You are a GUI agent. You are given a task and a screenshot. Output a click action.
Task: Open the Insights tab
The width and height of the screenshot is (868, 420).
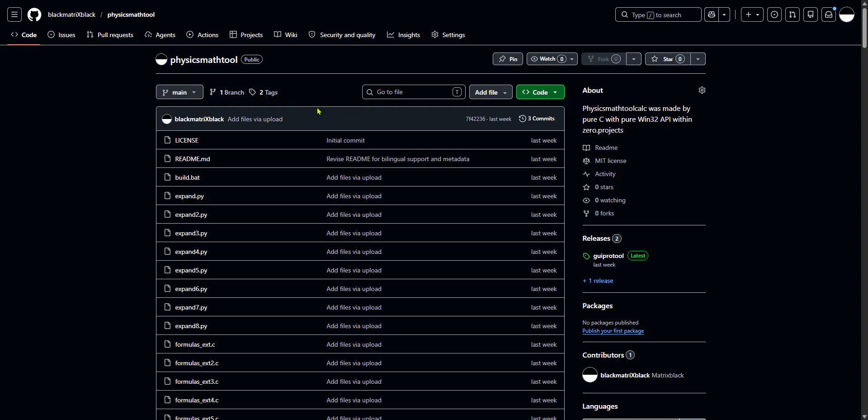404,35
